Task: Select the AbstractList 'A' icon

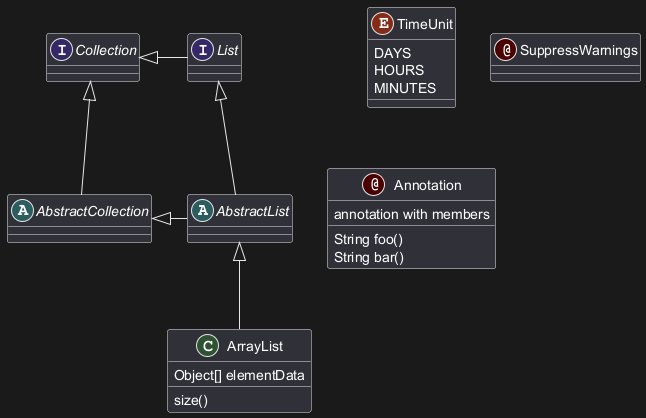Action: (202, 211)
